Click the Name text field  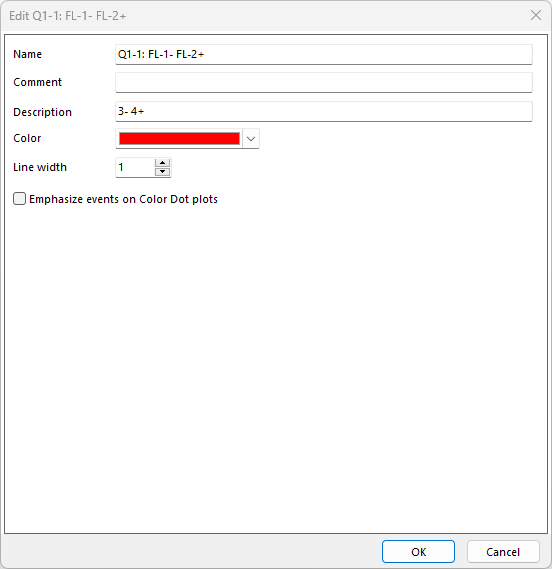coord(324,54)
